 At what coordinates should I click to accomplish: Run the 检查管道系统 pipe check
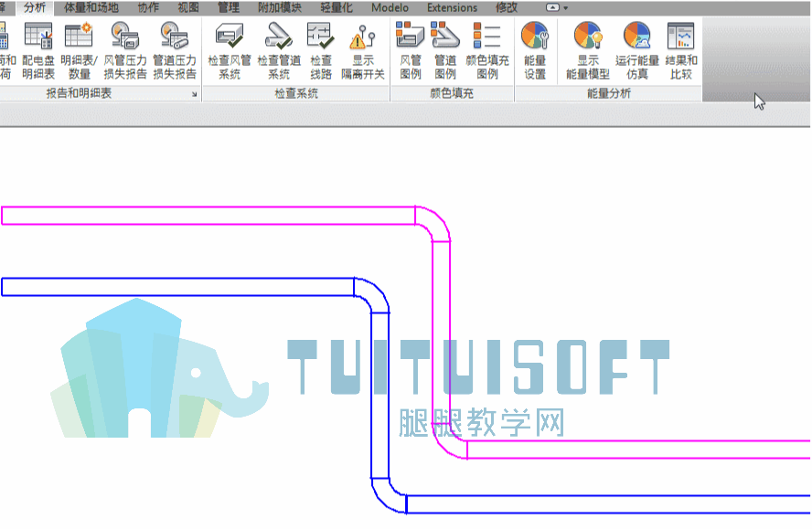tap(279, 51)
